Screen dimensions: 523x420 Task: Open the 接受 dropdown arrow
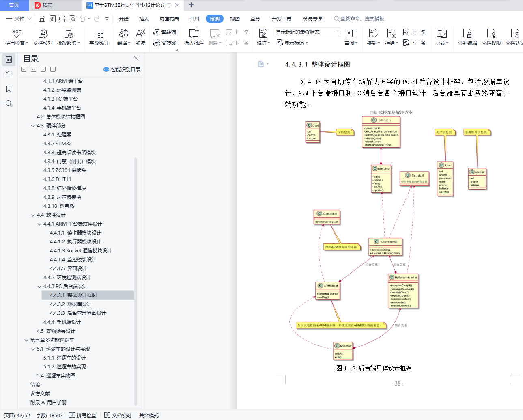click(379, 43)
